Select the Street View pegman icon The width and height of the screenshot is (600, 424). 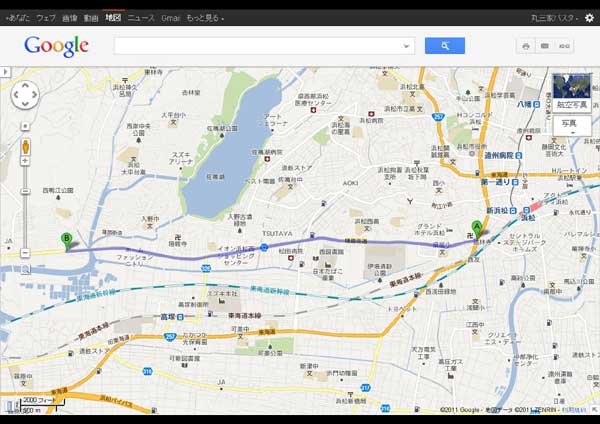click(25, 147)
